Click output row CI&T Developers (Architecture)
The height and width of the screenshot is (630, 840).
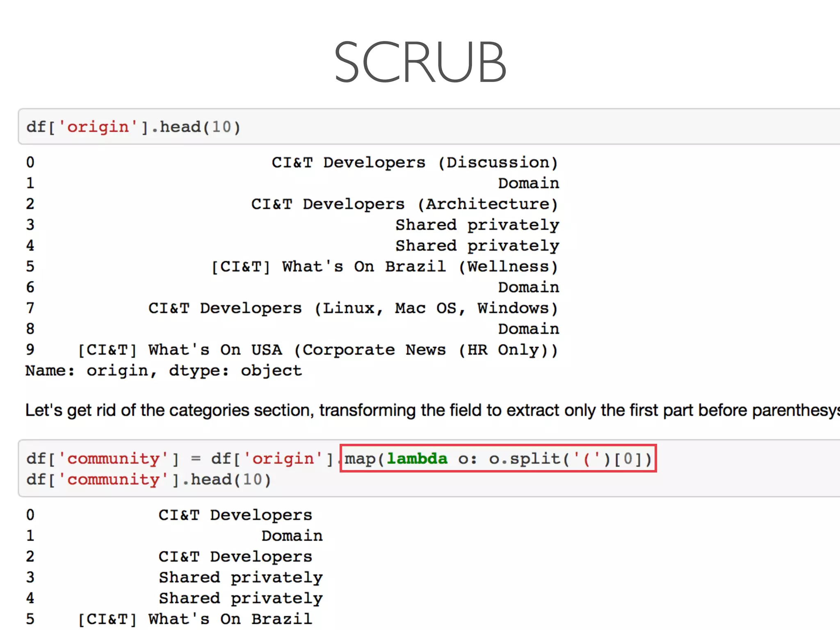[404, 204]
